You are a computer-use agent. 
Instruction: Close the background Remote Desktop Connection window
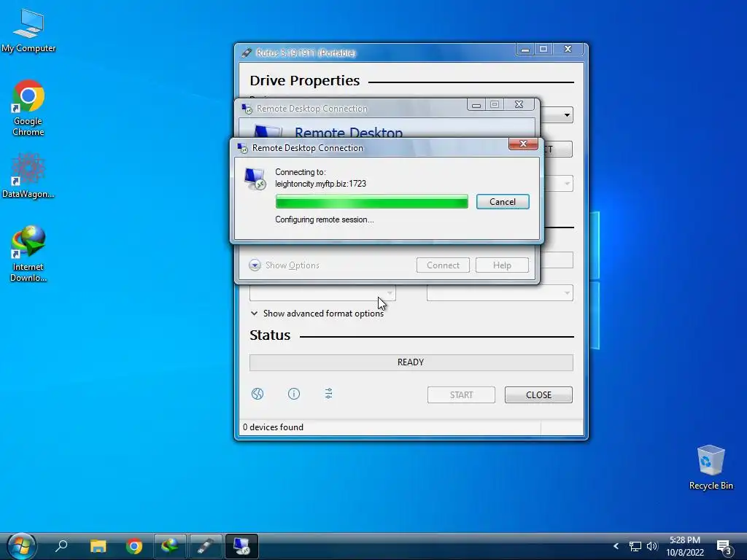click(x=519, y=105)
